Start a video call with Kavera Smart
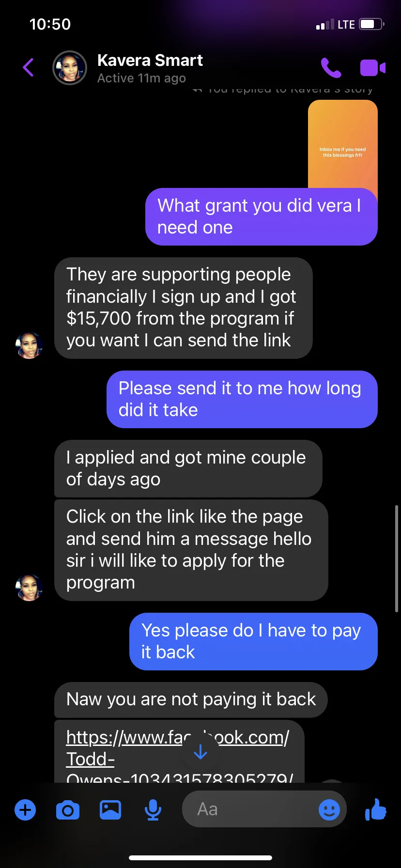 point(372,68)
